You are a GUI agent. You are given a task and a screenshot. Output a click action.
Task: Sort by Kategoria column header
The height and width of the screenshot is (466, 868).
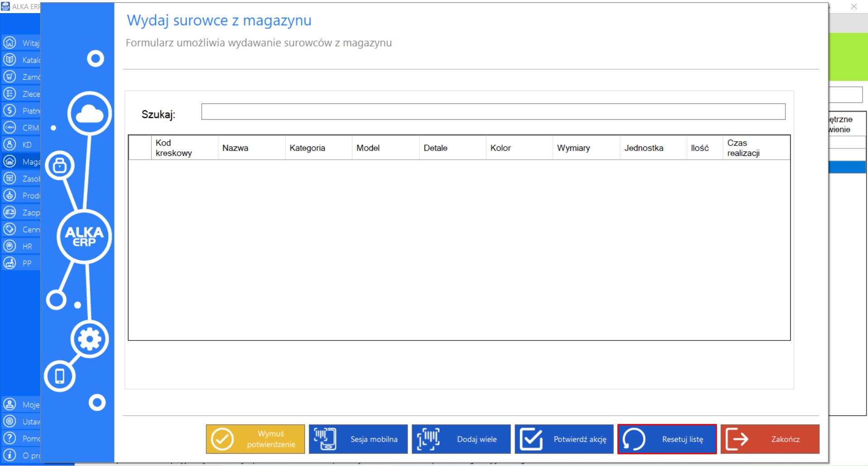(318, 148)
